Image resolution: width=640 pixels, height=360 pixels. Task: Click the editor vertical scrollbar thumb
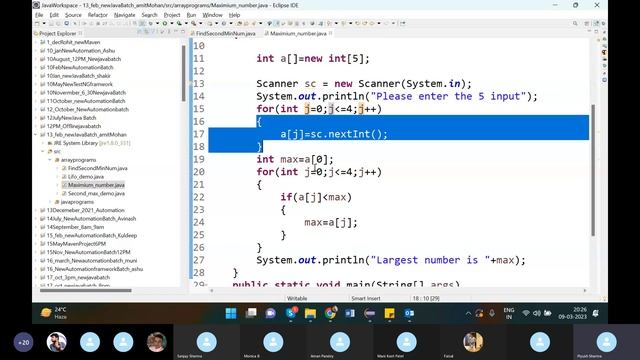pyautogui.click(x=593, y=169)
